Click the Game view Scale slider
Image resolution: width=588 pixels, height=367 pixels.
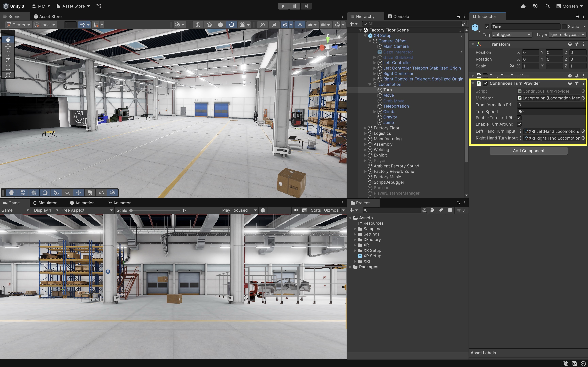pyautogui.click(x=156, y=211)
